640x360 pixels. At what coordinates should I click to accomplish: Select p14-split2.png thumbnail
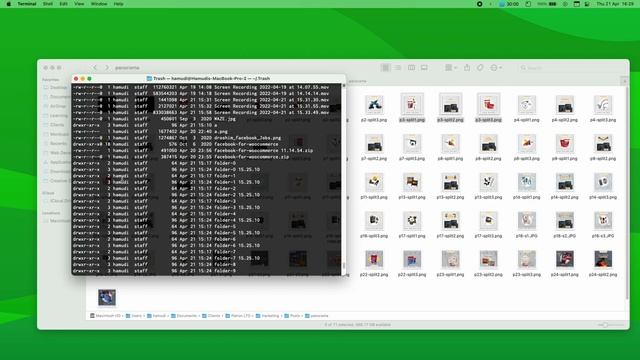564,182
